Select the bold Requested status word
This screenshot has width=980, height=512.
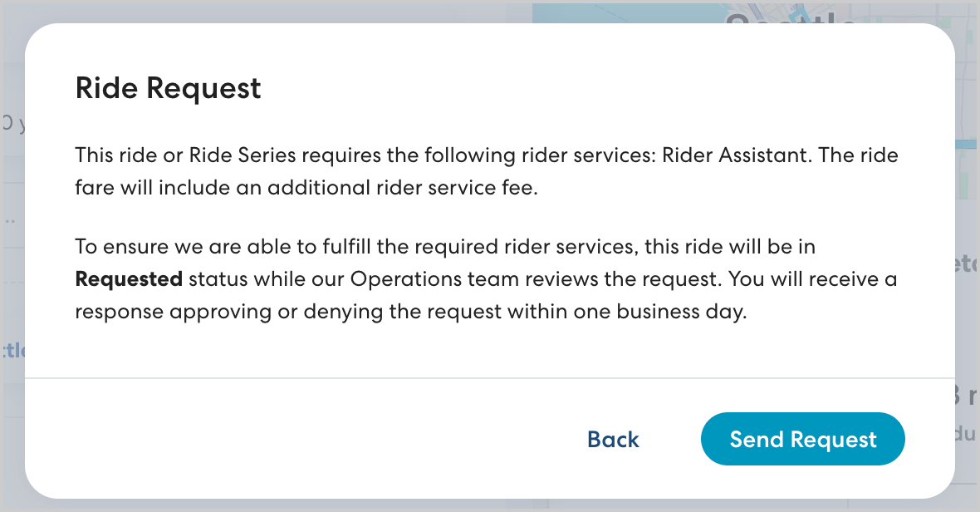coord(129,278)
